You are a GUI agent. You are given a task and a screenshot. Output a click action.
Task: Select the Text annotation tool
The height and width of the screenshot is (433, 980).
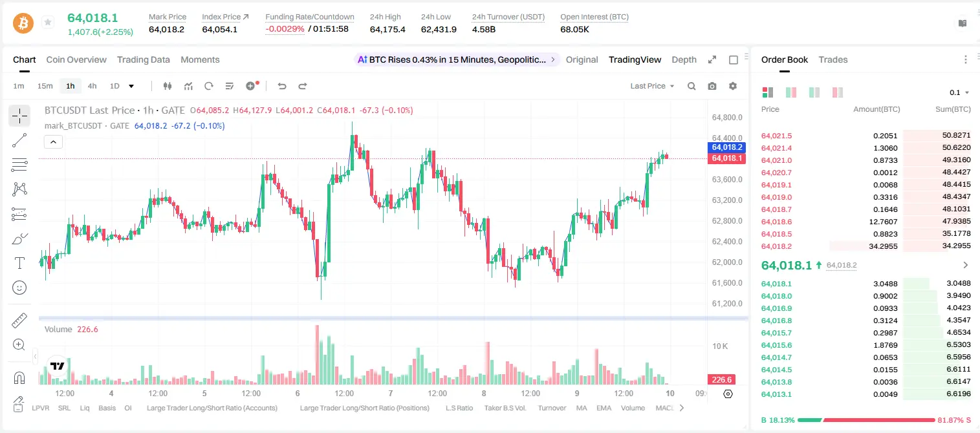19,263
